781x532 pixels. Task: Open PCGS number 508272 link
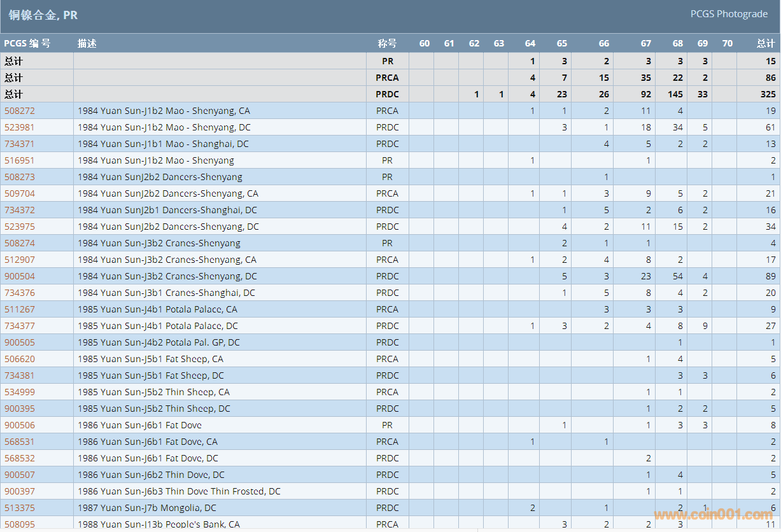click(20, 111)
